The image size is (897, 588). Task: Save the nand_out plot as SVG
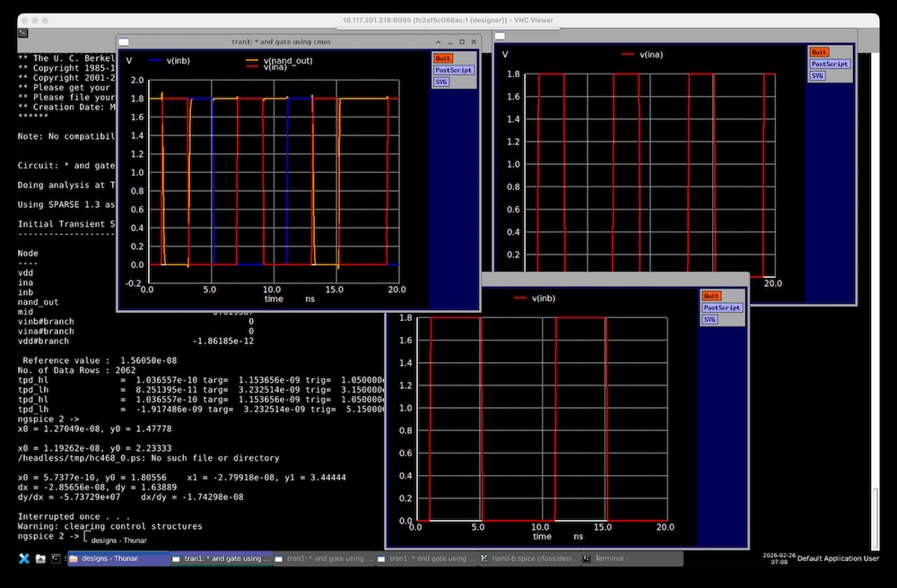pyautogui.click(x=440, y=82)
